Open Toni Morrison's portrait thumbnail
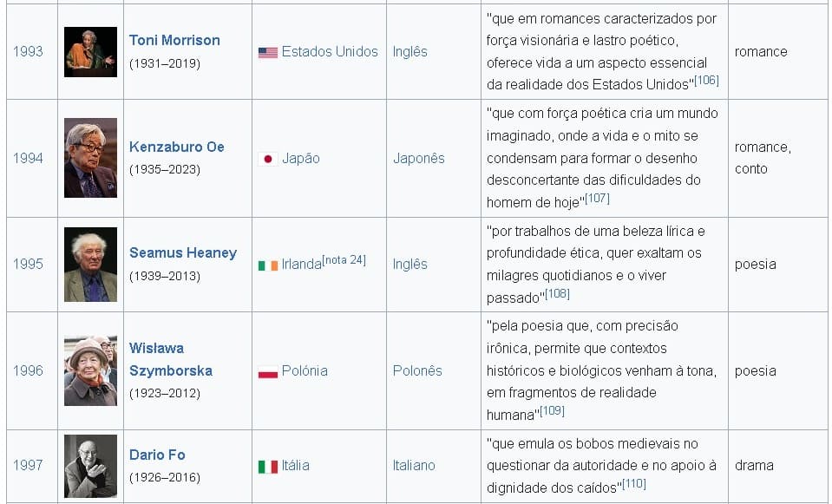Viewport: 832px width, 504px height. pos(90,52)
